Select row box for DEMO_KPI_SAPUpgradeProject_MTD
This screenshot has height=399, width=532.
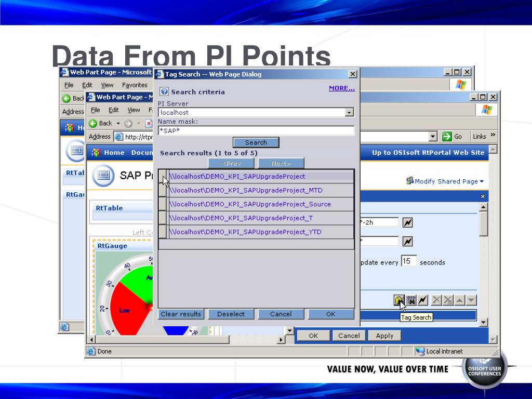pyautogui.click(x=163, y=190)
